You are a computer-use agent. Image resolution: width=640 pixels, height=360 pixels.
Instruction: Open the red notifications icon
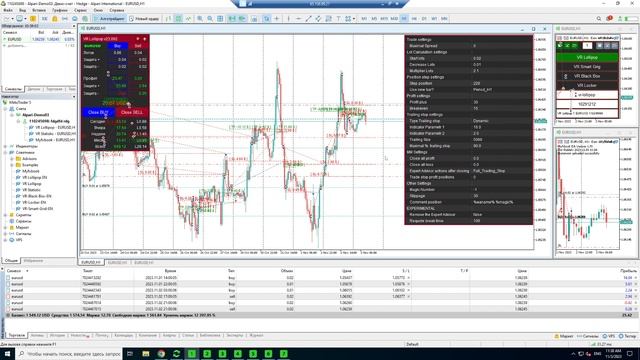coord(609,19)
